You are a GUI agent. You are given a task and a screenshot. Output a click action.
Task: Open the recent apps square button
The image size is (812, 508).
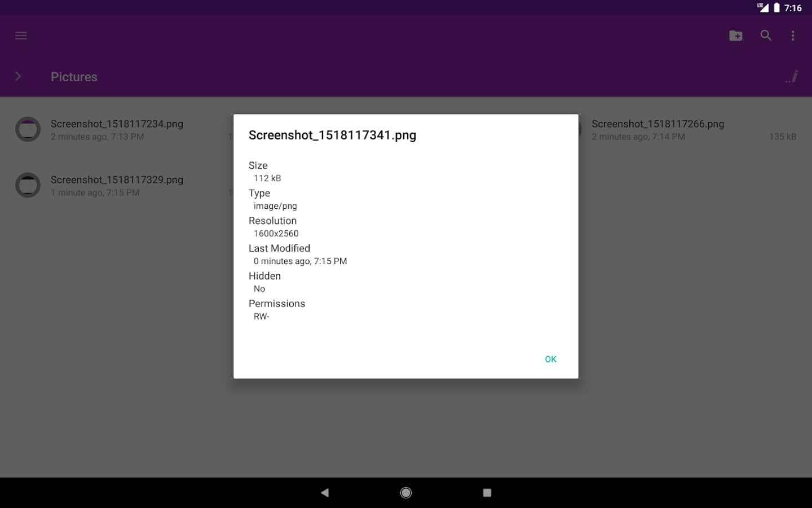(x=487, y=493)
